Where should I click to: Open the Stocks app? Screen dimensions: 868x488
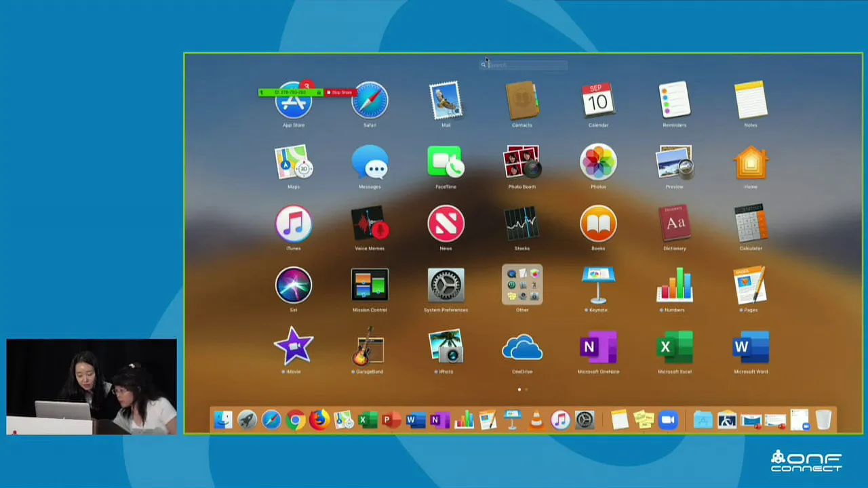coord(521,224)
